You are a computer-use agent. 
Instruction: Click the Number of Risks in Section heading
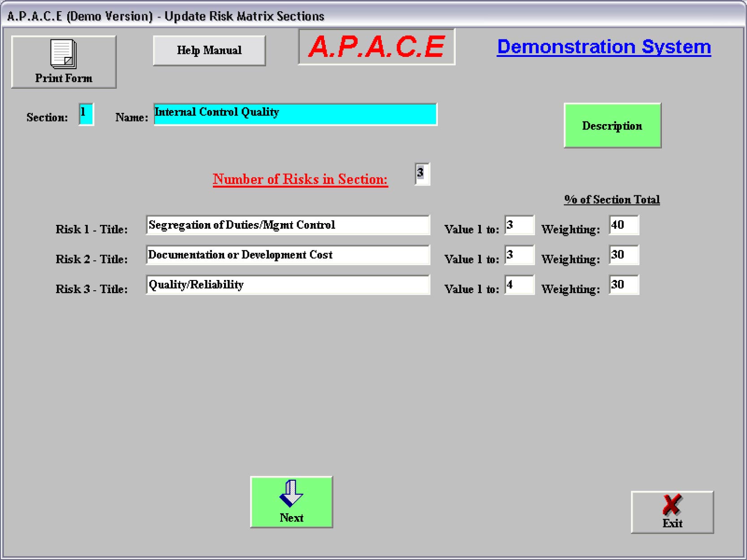300,179
